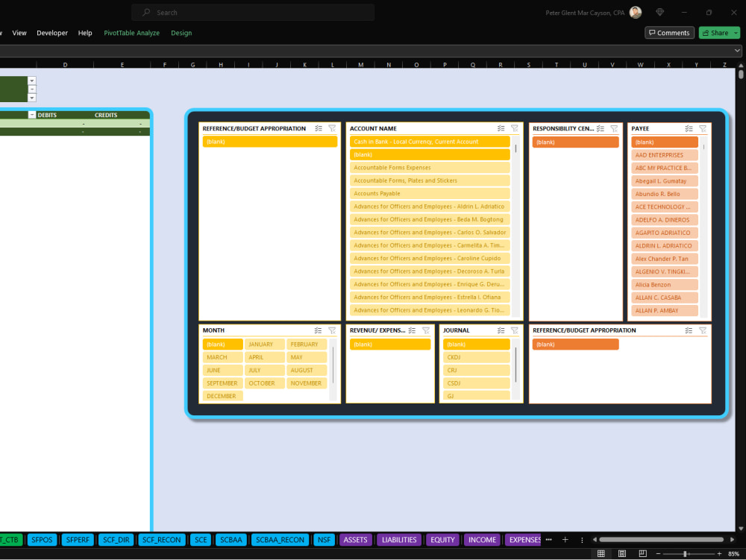Show more sheet tabs via ellipsis
This screenshot has width=746, height=560.
point(548,540)
